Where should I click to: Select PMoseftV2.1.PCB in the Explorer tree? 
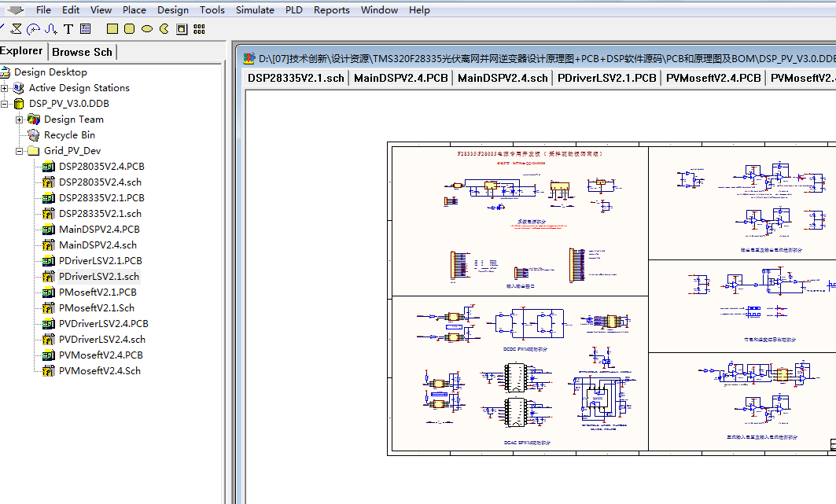(98, 292)
